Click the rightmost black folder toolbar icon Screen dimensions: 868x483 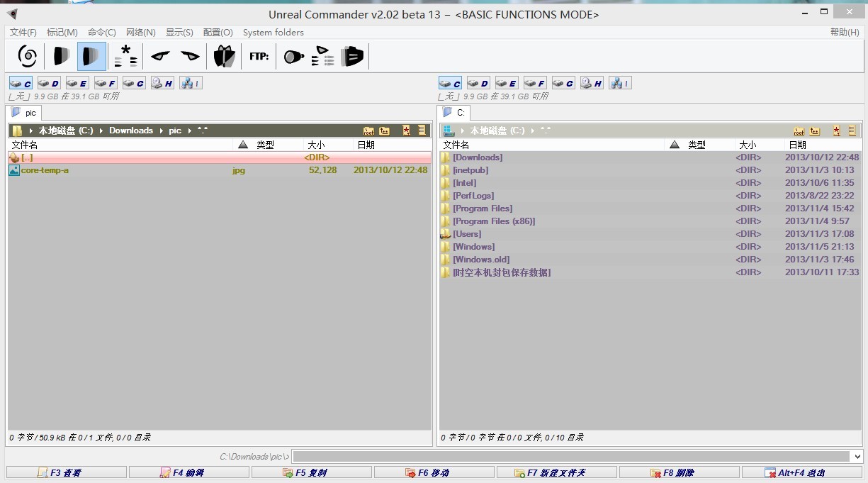coord(352,56)
